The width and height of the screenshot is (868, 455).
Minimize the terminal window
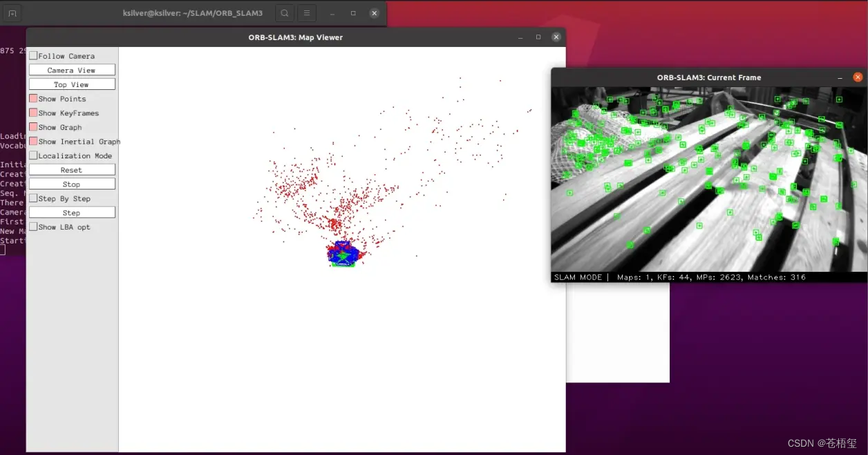point(332,13)
